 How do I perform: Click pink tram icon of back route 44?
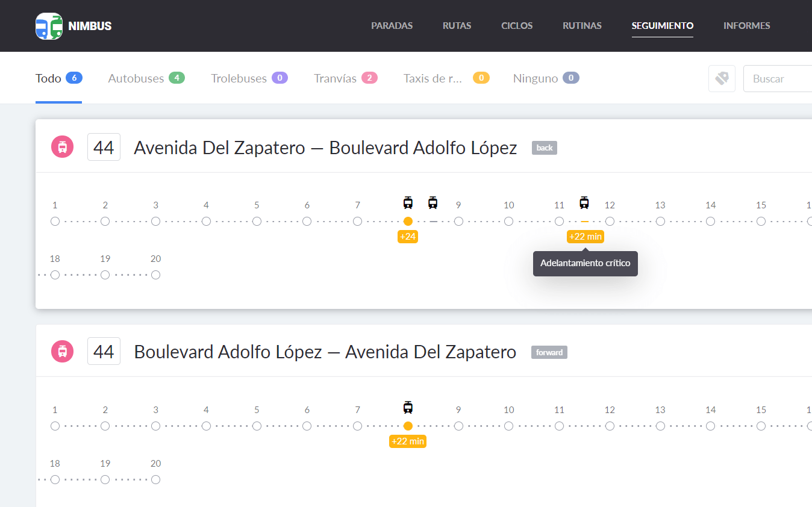[63, 147]
